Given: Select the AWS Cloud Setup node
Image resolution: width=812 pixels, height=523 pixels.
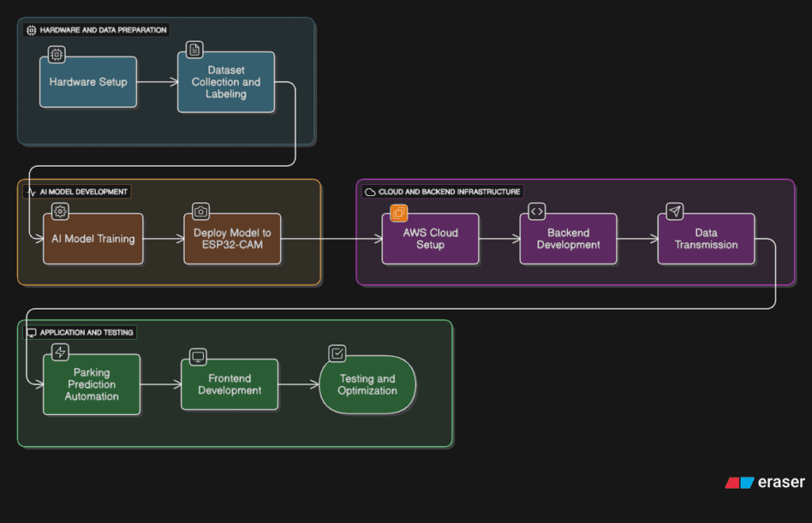Looking at the screenshot, I should tap(431, 239).
